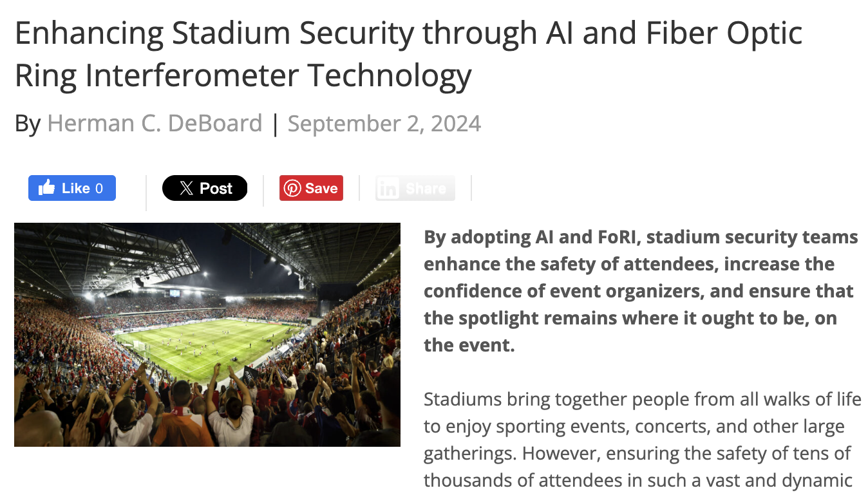Click the Post button to share on X
This screenshot has height=497, width=868.
point(205,188)
